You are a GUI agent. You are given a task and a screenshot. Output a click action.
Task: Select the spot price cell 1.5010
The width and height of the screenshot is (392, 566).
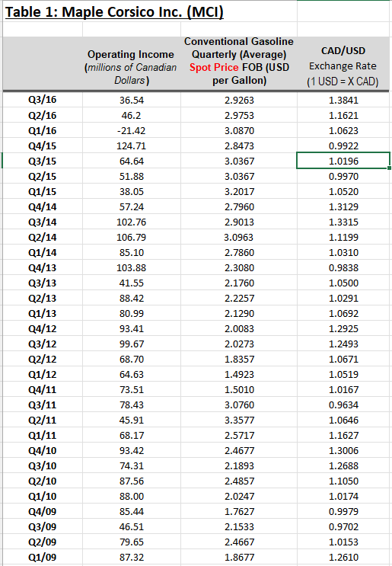pos(239,389)
